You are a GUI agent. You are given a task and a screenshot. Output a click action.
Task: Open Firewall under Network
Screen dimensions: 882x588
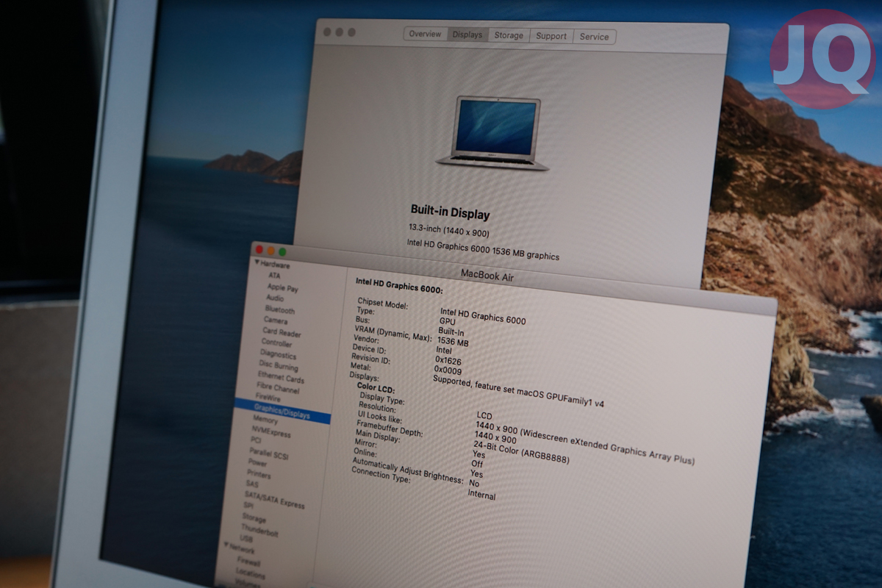point(248,562)
